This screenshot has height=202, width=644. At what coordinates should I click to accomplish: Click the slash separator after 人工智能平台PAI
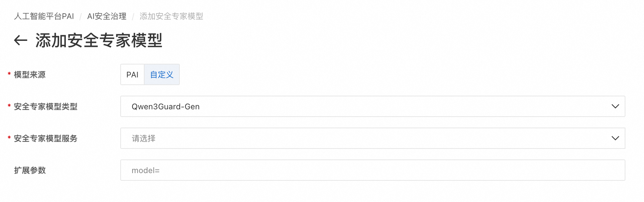pyautogui.click(x=80, y=17)
